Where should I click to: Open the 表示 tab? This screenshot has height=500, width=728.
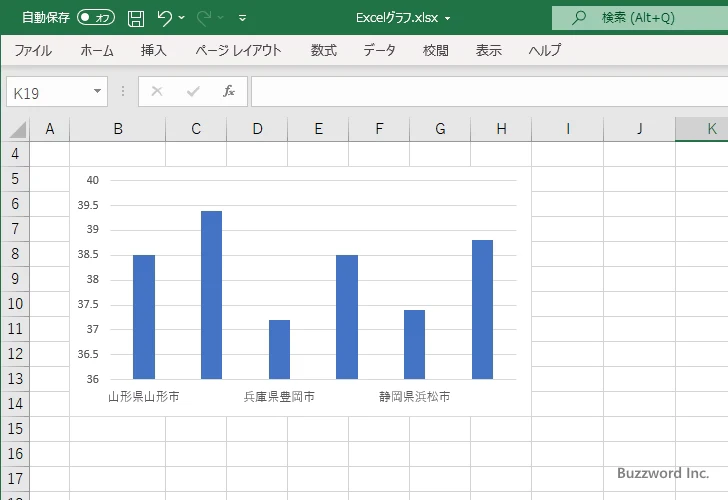[488, 50]
